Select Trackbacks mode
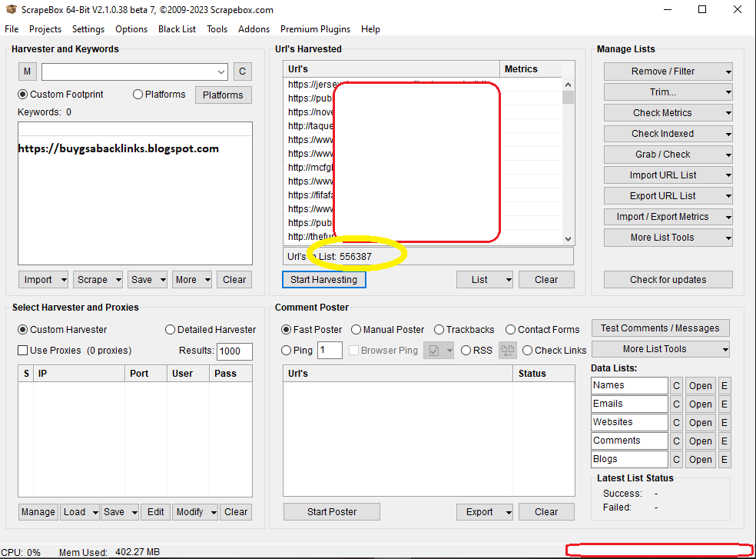This screenshot has width=756, height=559. coord(439,330)
